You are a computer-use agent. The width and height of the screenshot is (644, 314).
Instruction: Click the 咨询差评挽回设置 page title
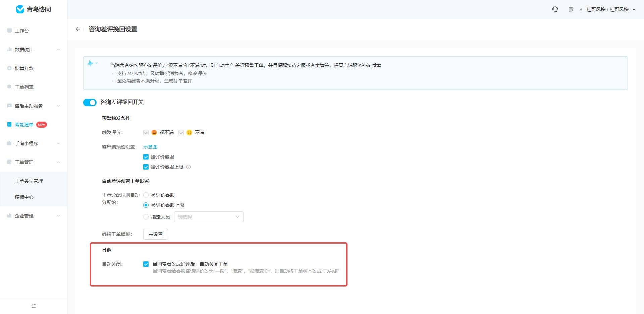pyautogui.click(x=113, y=29)
